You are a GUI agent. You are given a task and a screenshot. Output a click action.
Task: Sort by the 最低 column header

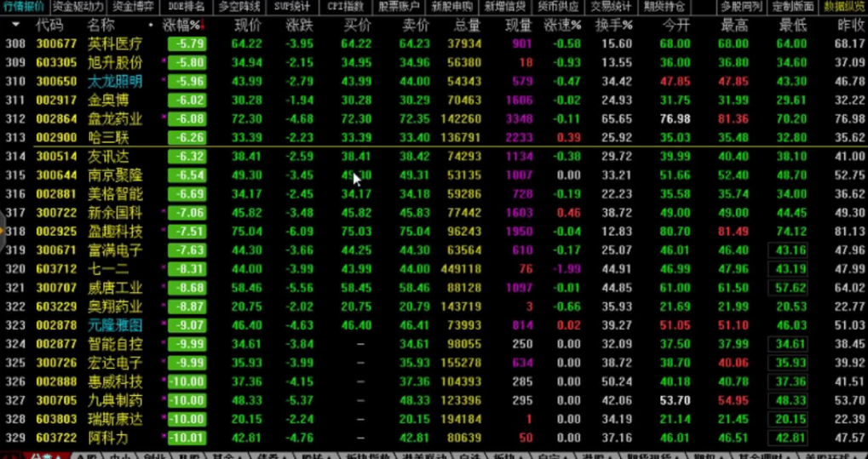pos(793,25)
